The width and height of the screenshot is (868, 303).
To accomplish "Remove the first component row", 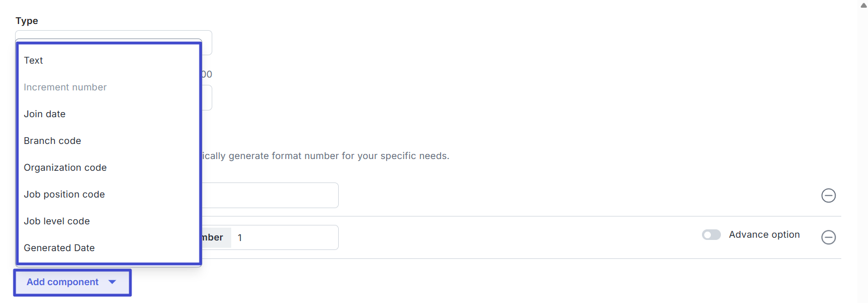I will (828, 195).
